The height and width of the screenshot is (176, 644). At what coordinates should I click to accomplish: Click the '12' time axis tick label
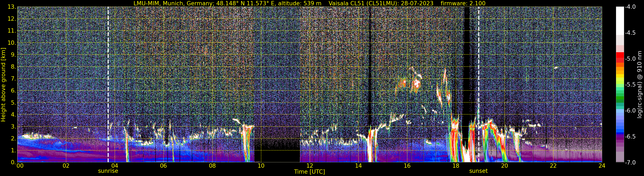pos(310,166)
